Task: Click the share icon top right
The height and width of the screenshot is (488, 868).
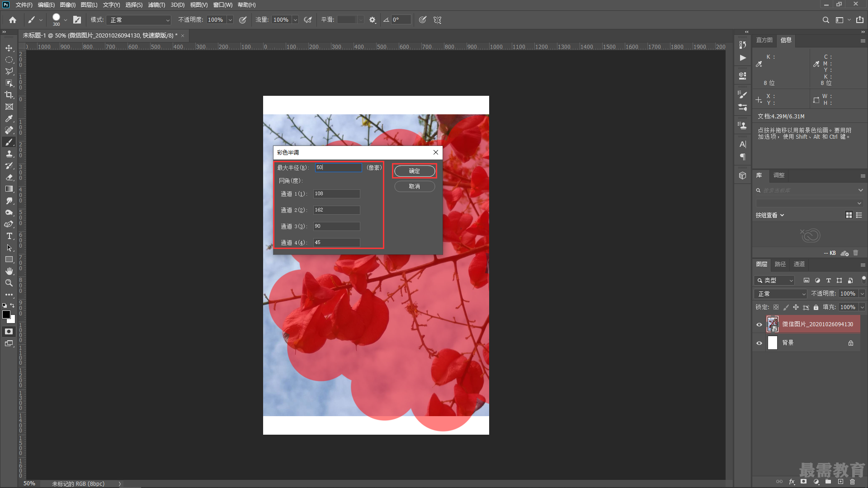Action: [x=860, y=20]
